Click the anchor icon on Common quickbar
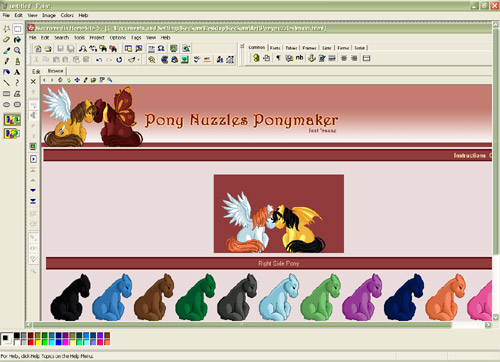 (311, 58)
